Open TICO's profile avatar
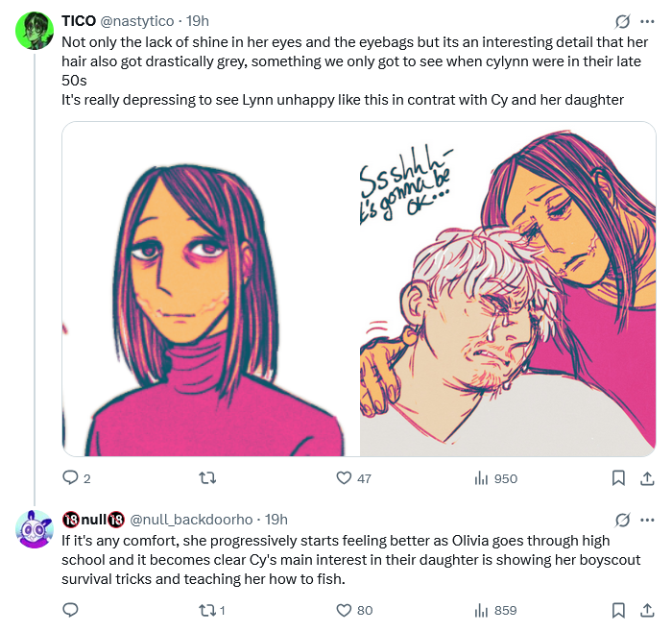672x632 pixels. click(35, 31)
